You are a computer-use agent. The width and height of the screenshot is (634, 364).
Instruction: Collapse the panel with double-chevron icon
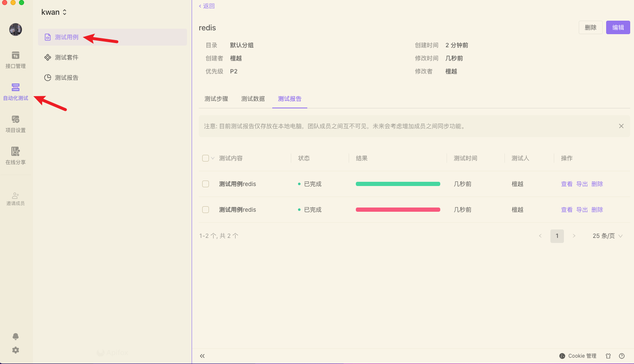tap(202, 356)
